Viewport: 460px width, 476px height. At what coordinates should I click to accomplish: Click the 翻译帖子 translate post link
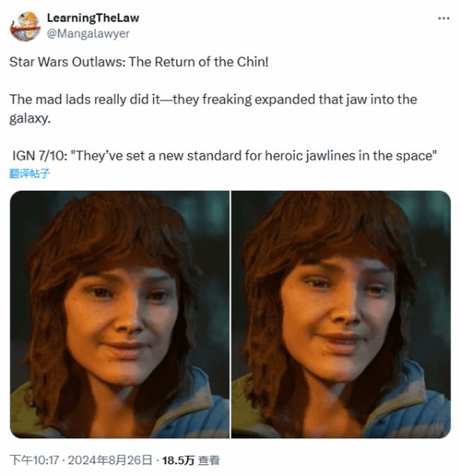(30, 173)
